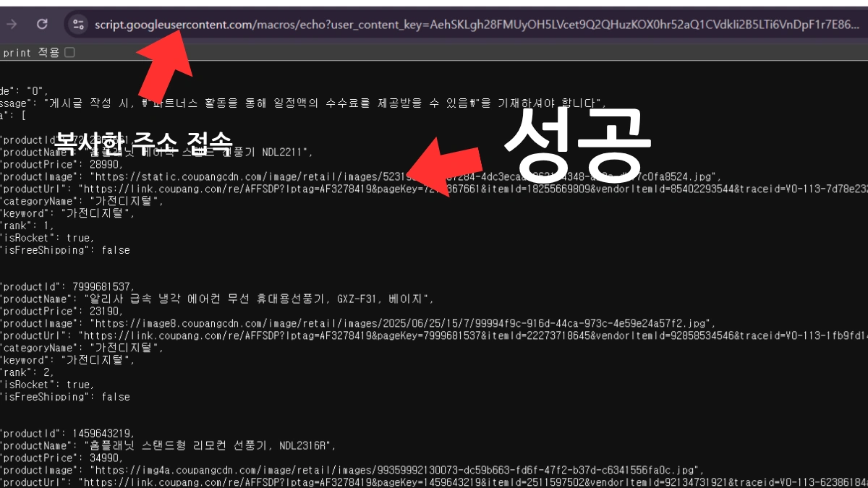
Task: Click the browser forward arrow
Action: (12, 25)
